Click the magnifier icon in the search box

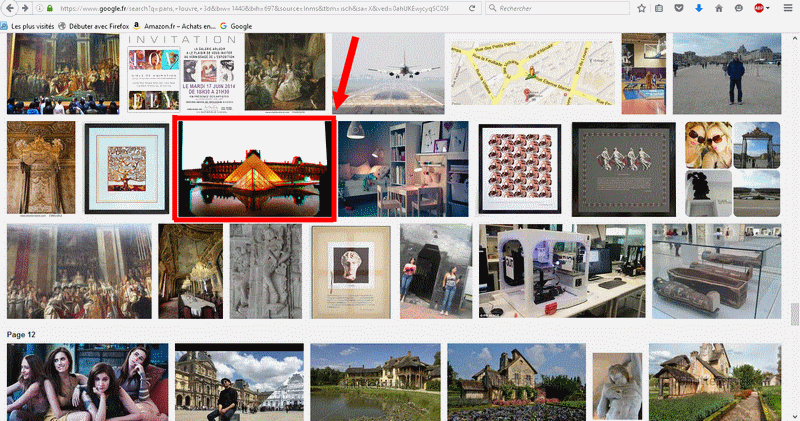(x=492, y=8)
